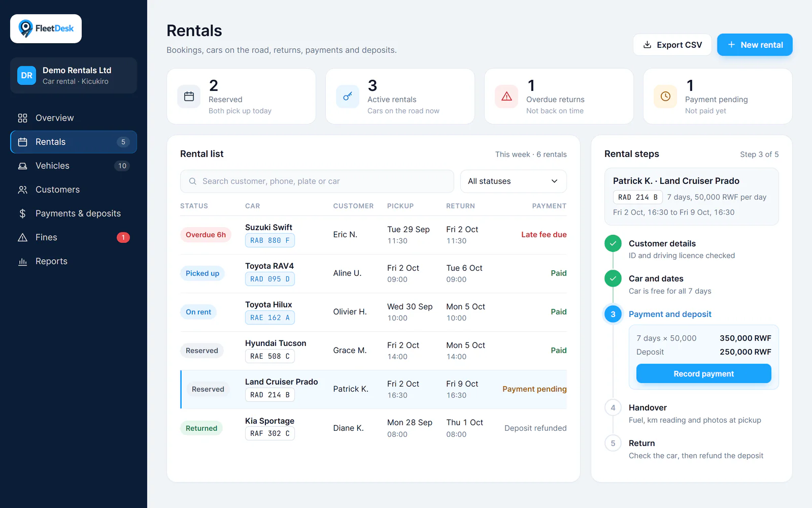Click the On rent status pill

(x=198, y=312)
